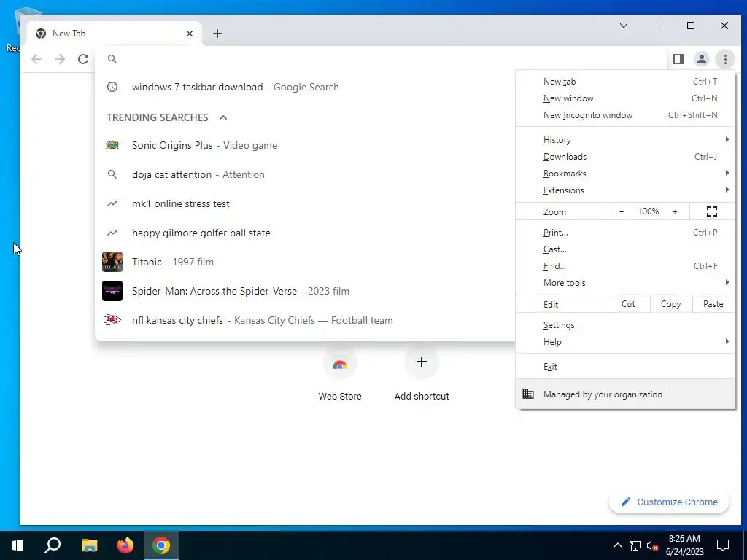Open the tab search chevron

[624, 26]
